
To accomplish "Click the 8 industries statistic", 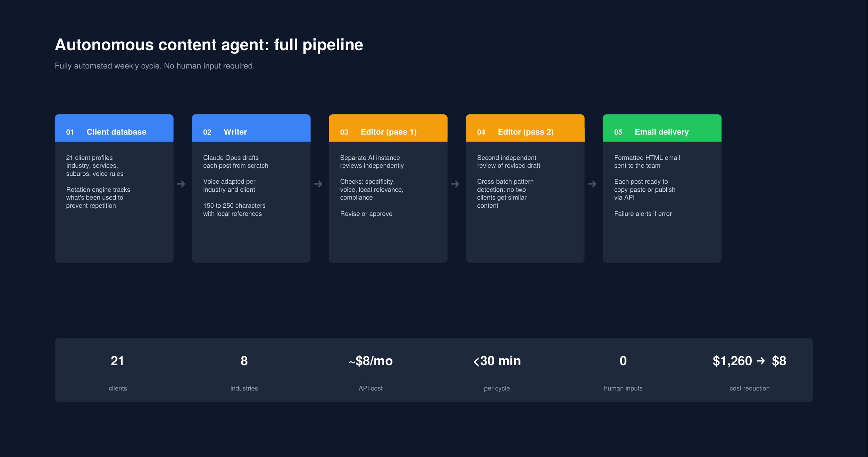I will click(x=244, y=372).
